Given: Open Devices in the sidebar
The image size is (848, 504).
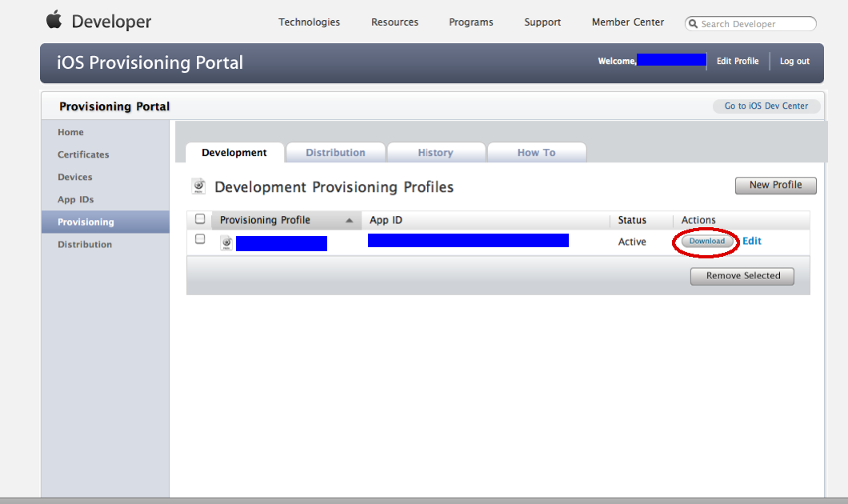Looking at the screenshot, I should (x=75, y=177).
